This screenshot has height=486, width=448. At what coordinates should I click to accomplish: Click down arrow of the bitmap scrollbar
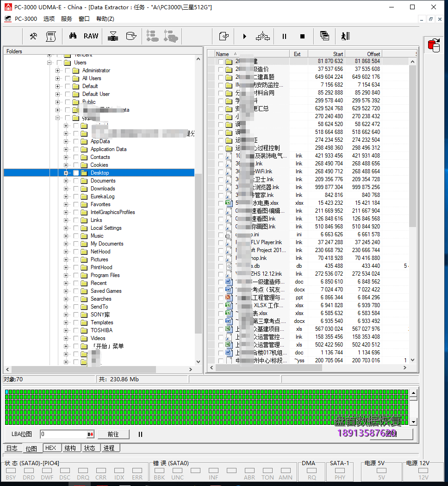pyautogui.click(x=414, y=422)
